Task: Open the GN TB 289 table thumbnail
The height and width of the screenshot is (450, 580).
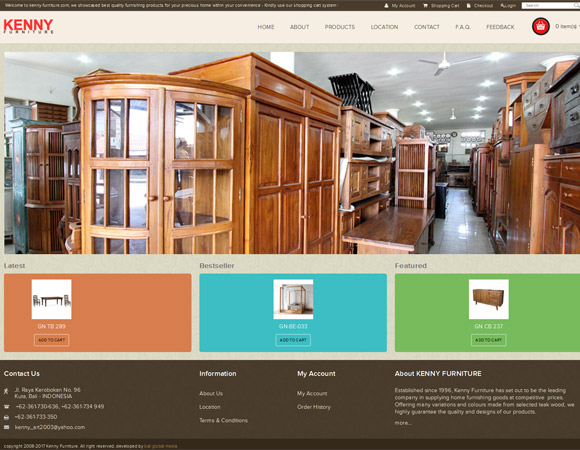Action: (x=51, y=299)
